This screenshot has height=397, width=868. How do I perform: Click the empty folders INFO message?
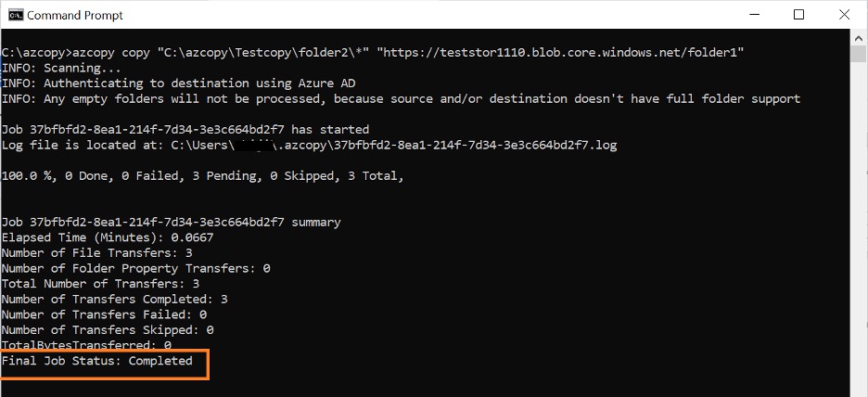coord(401,98)
